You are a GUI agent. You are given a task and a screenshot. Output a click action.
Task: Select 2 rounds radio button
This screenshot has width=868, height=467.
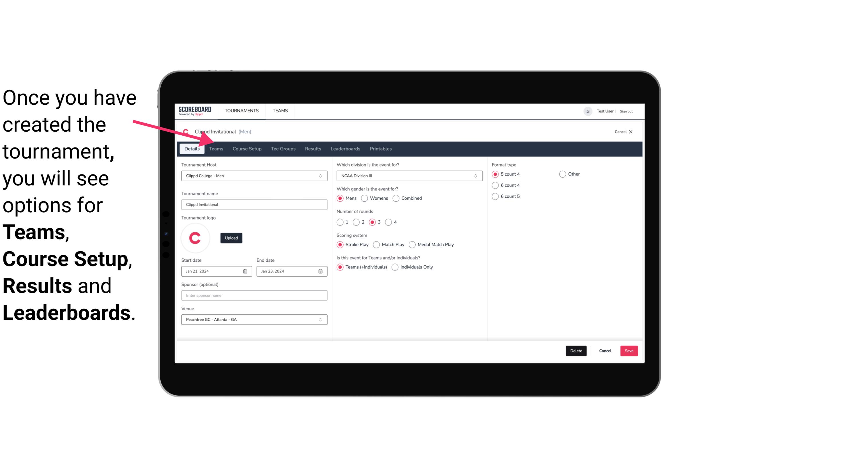pyautogui.click(x=357, y=222)
